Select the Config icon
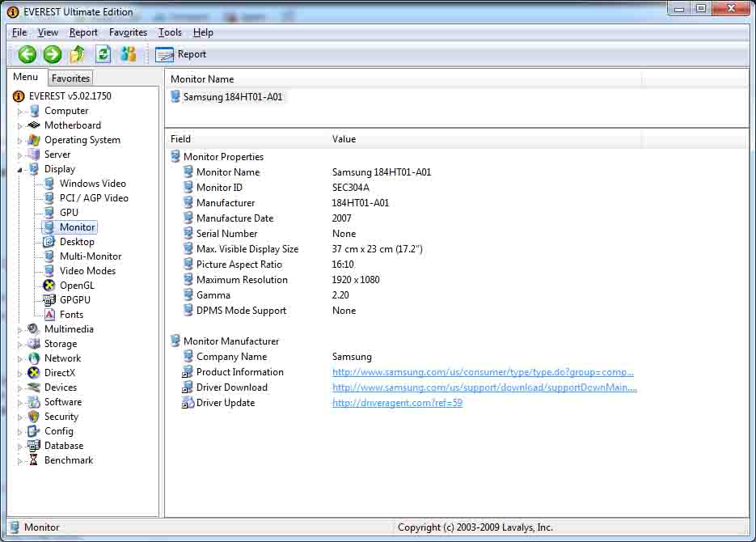 (34, 431)
